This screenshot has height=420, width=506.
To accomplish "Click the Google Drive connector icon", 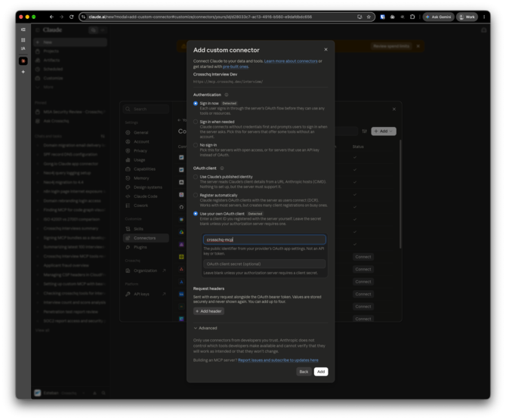I will tap(181, 232).
